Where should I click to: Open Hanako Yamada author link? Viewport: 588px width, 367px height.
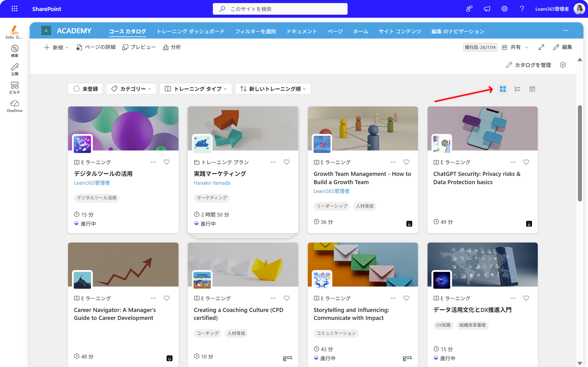point(212,183)
